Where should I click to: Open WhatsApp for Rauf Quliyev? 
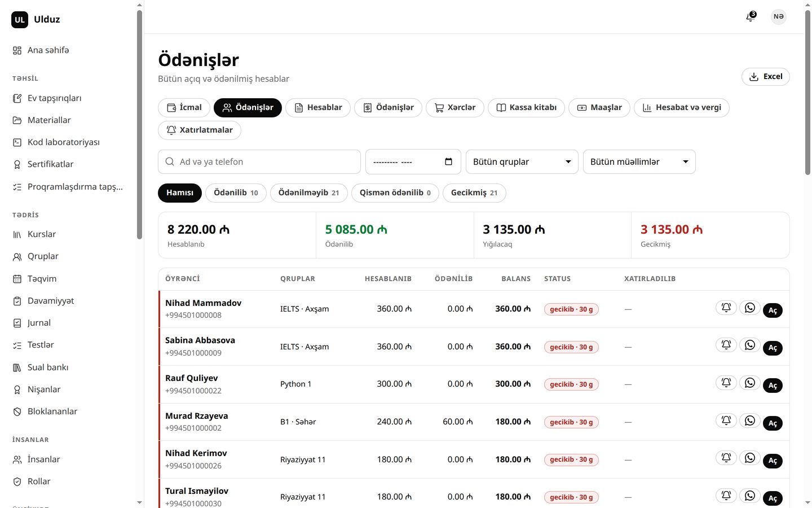pyautogui.click(x=750, y=383)
